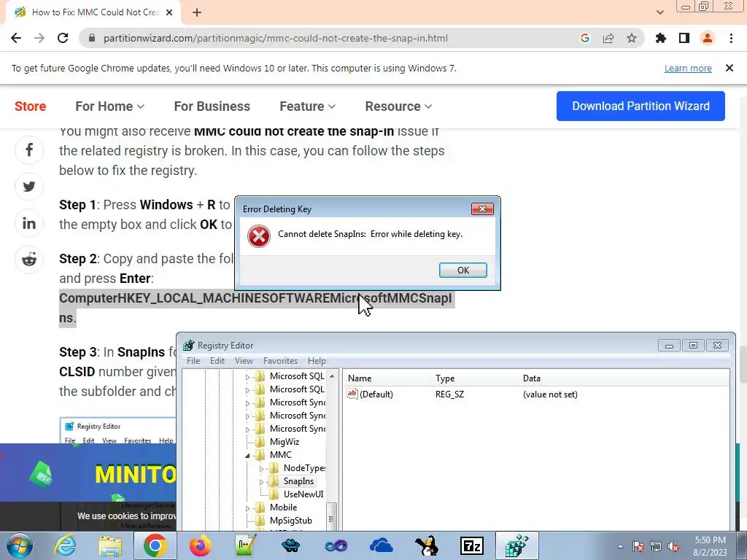Viewport: 747px width, 560px height.
Task: Switch to Chrome in the taskbar
Action: tap(155, 545)
